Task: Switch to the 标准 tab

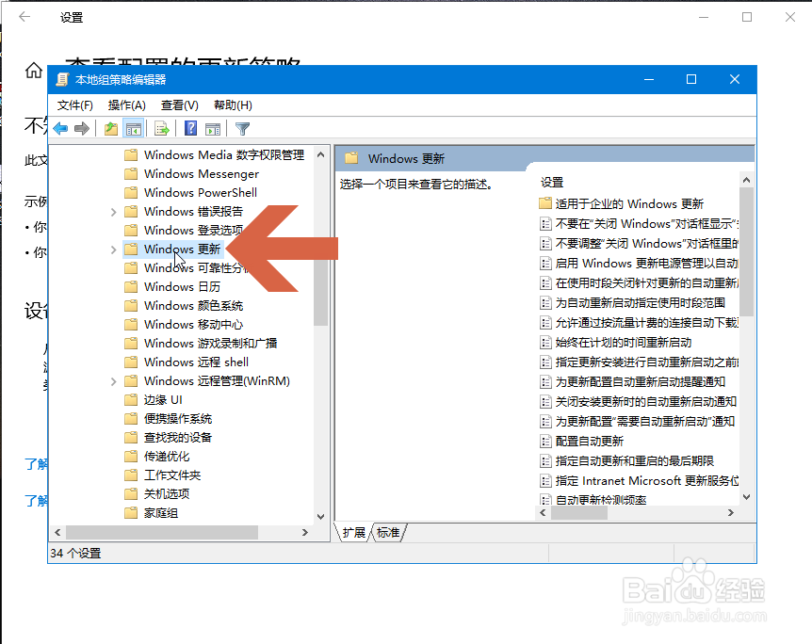Action: pyautogui.click(x=388, y=532)
